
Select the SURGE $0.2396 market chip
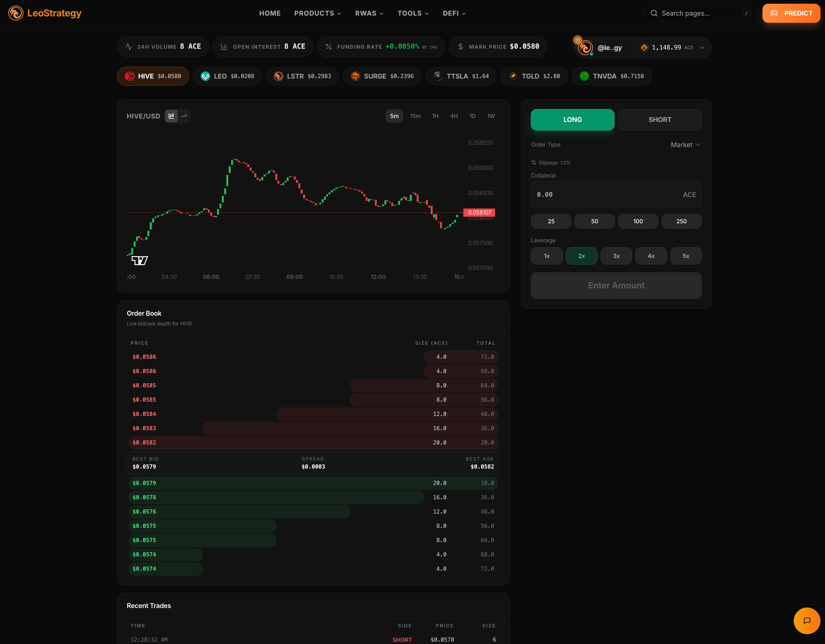[382, 76]
